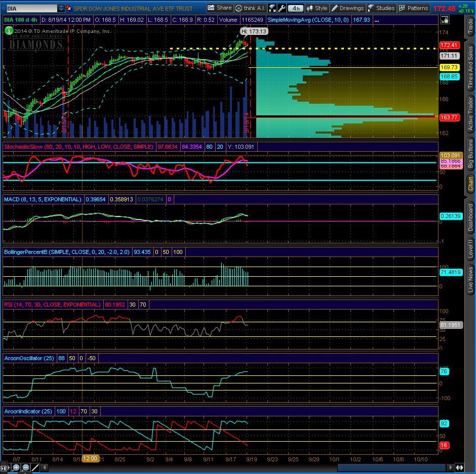This screenshot has height=474, width=476.
Task: Click the 171.11 price axis label
Action: pyautogui.click(x=449, y=56)
